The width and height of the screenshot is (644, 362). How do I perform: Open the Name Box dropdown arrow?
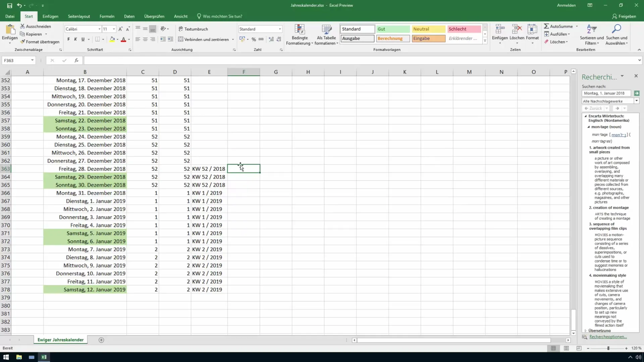point(32,60)
